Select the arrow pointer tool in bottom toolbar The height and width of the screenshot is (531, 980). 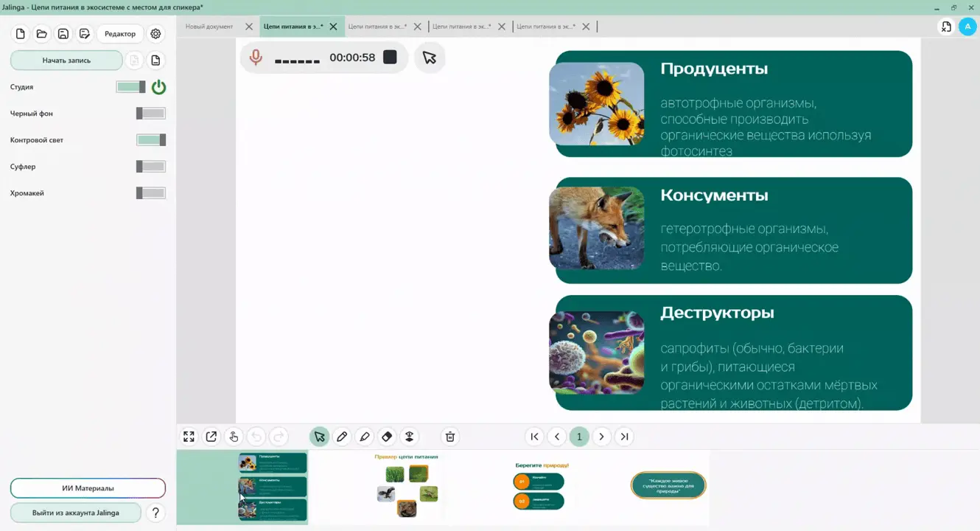pos(319,437)
